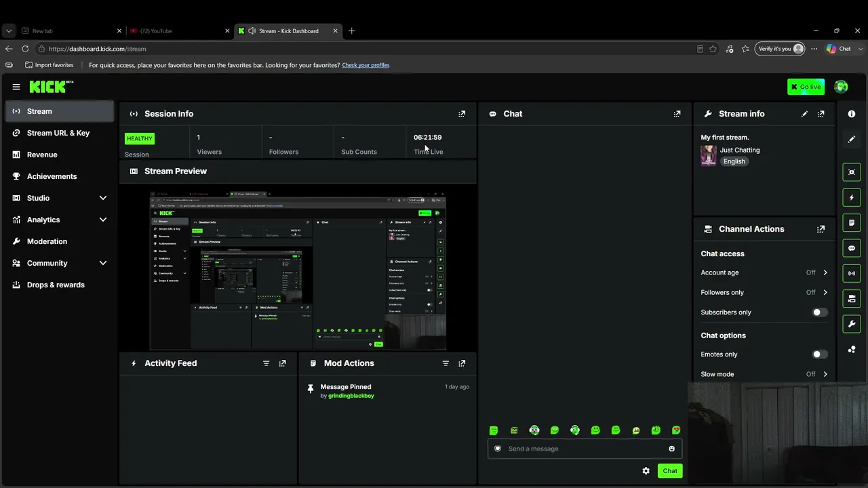
Task: Toggle Mod Actions document widget in right sidebar
Action: tap(852, 223)
